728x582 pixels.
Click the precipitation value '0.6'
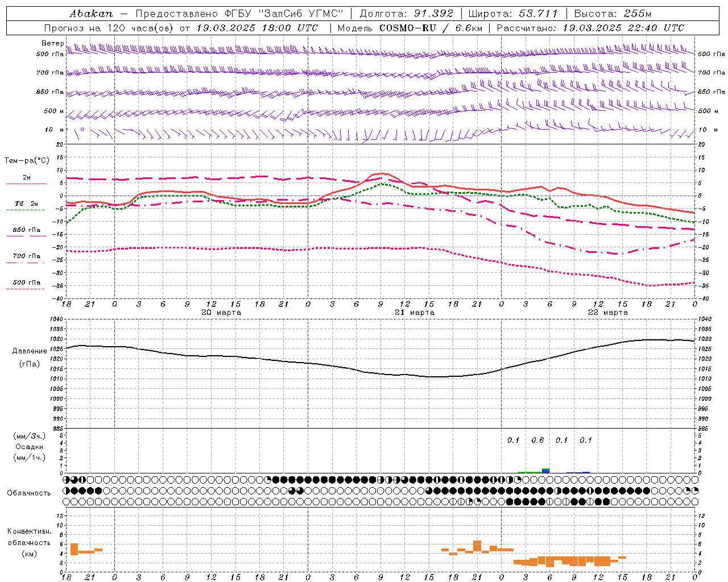click(x=537, y=440)
